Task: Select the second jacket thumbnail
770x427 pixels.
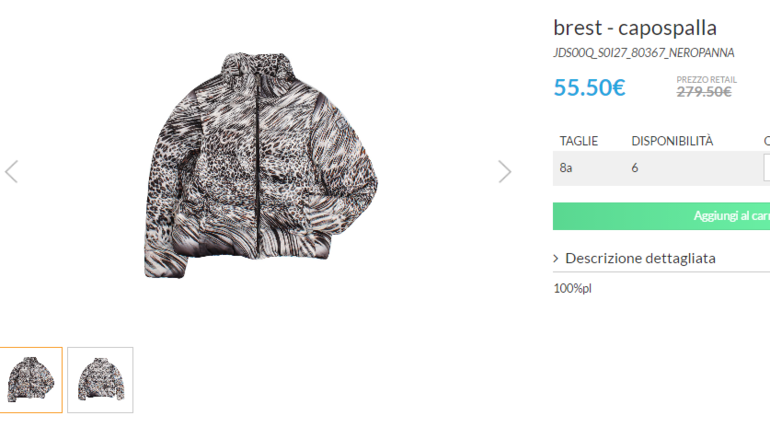Action: pos(100,380)
